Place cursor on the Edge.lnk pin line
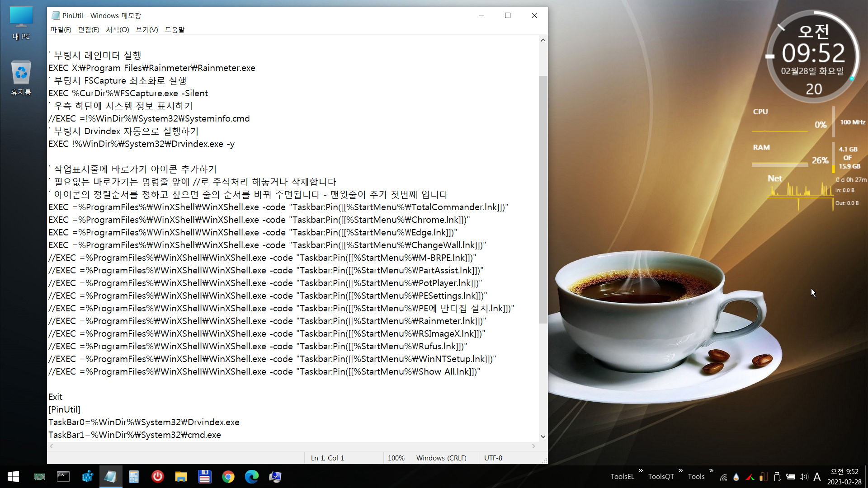Image resolution: width=868 pixels, height=488 pixels. tap(253, 233)
